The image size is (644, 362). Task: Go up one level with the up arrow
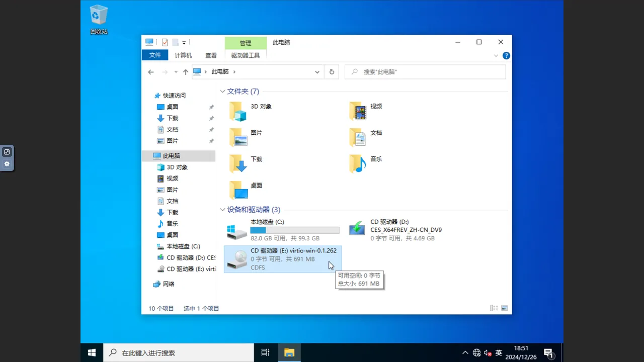pos(186,72)
